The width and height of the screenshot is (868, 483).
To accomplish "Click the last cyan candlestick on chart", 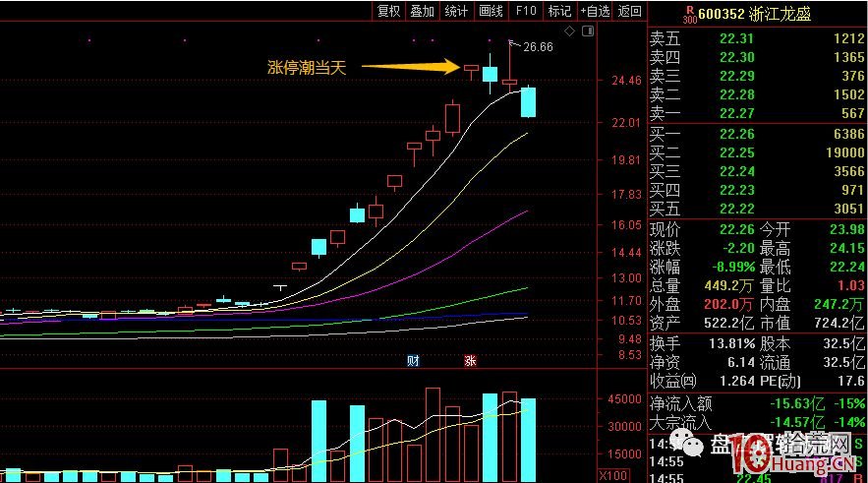I will (x=528, y=102).
